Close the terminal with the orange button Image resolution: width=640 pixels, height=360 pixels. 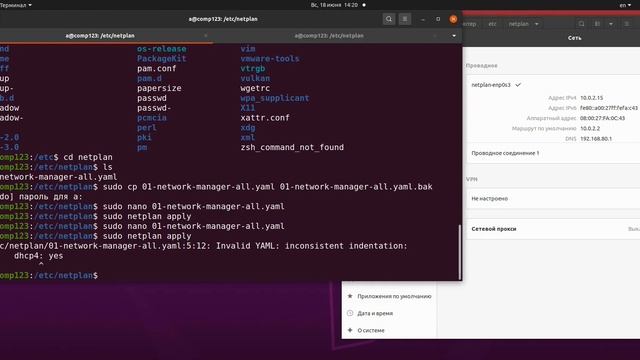pos(453,19)
